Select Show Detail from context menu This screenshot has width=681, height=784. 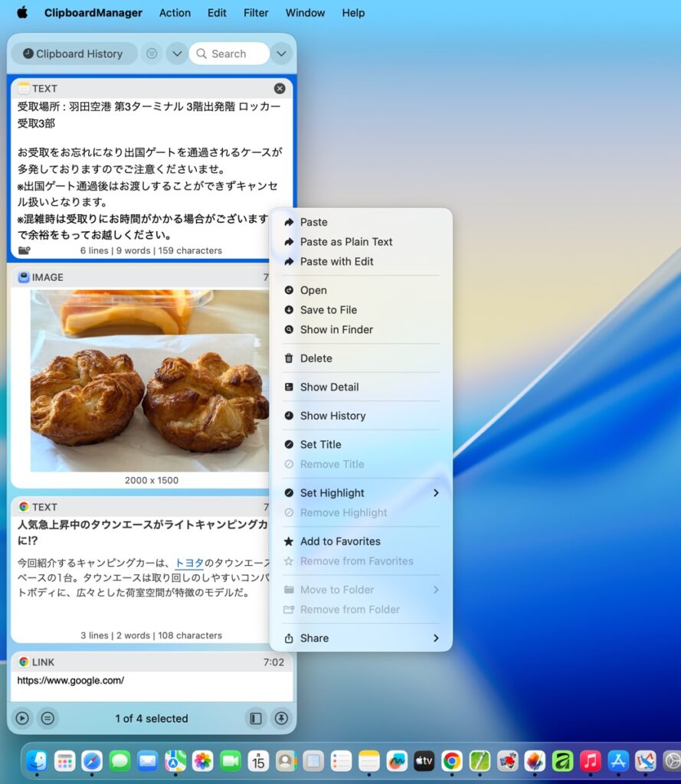tap(329, 387)
